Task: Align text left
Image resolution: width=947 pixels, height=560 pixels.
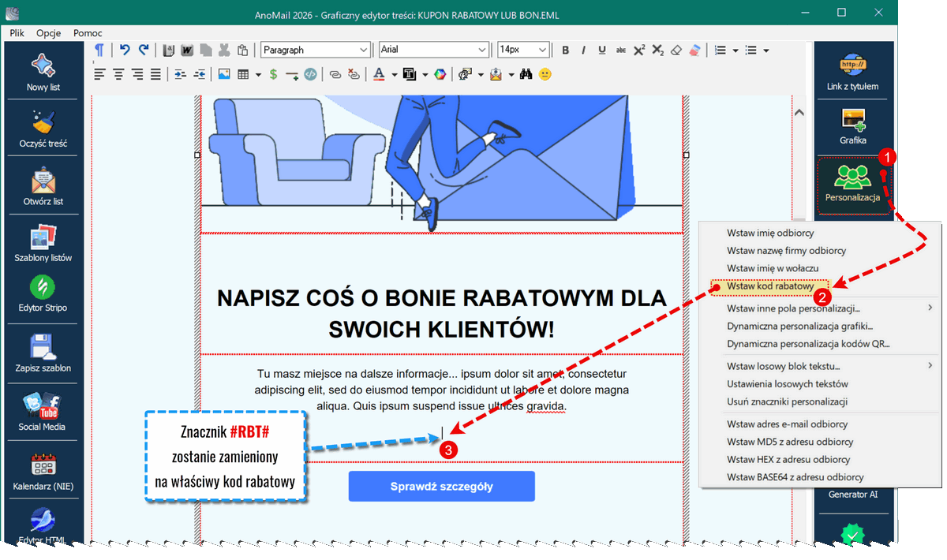Action: point(99,74)
